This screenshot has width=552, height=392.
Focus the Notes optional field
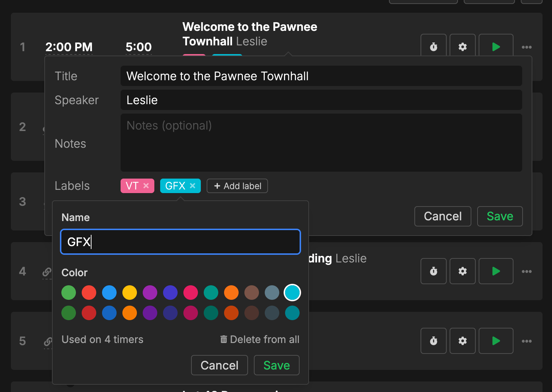click(x=321, y=143)
